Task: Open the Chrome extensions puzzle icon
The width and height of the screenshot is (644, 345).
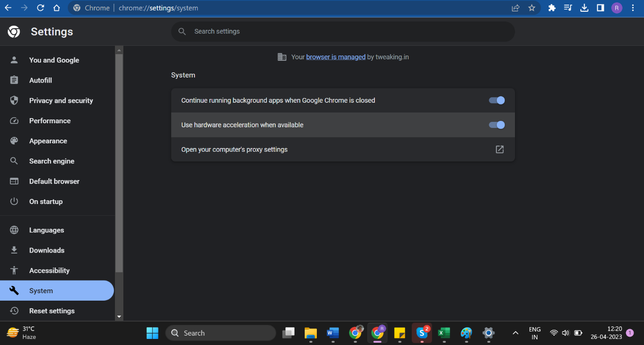Action: coord(551,7)
